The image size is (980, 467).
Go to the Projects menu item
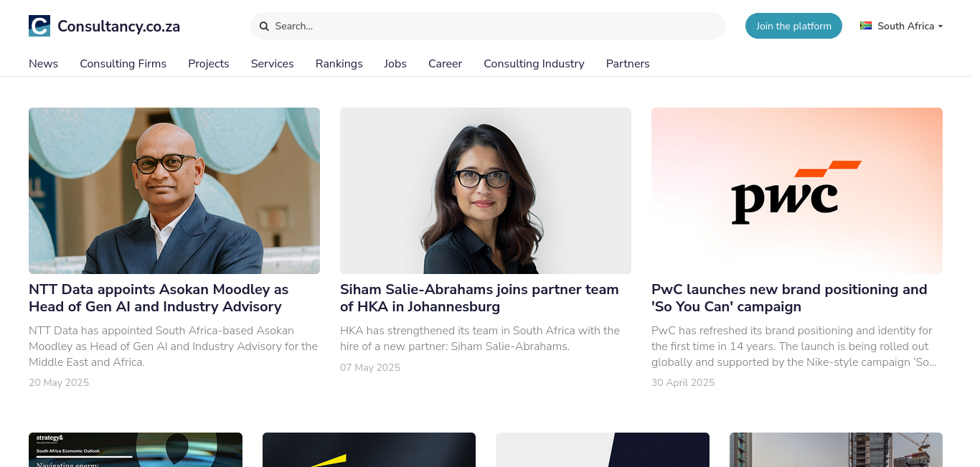click(x=209, y=64)
